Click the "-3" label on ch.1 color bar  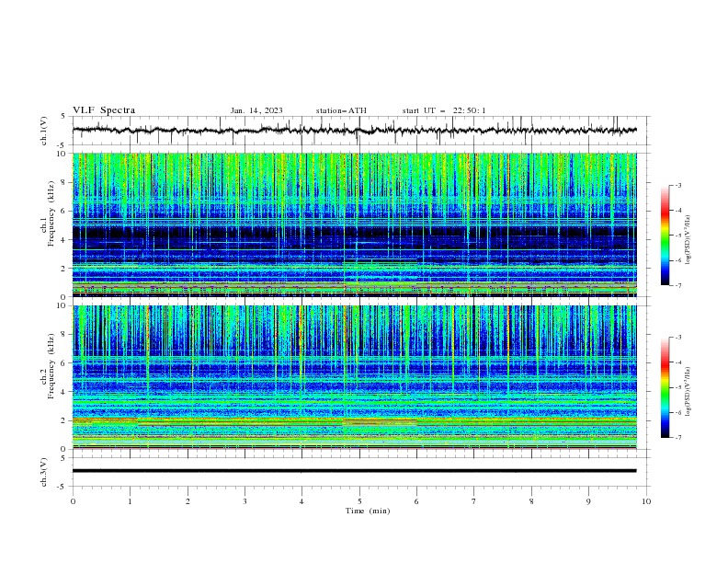(678, 185)
